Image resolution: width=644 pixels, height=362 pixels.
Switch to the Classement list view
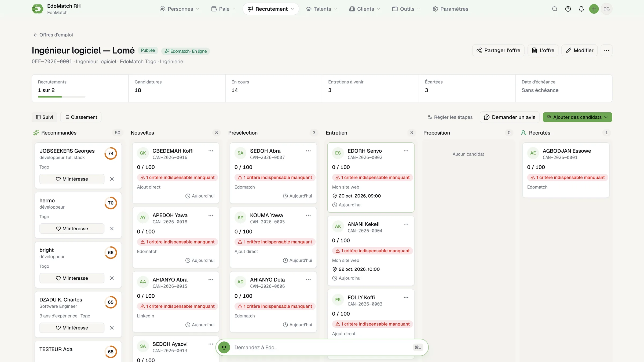pos(81,117)
